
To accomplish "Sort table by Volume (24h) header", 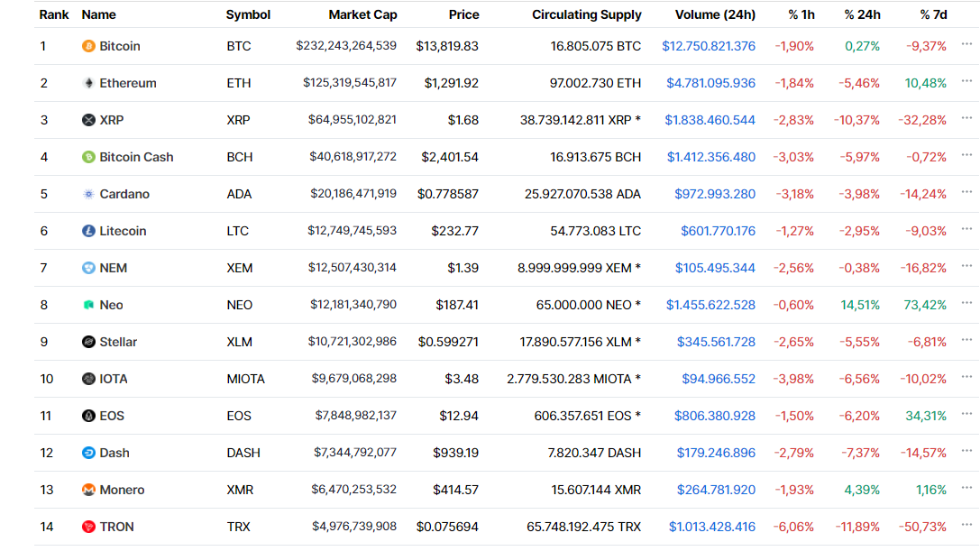I will tap(715, 14).
